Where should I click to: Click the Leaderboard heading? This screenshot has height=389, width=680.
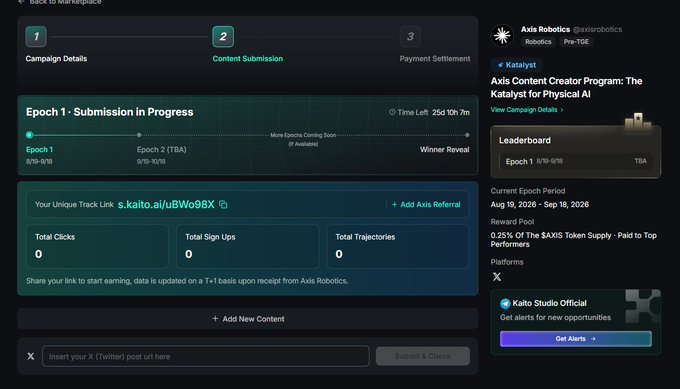[x=525, y=141]
